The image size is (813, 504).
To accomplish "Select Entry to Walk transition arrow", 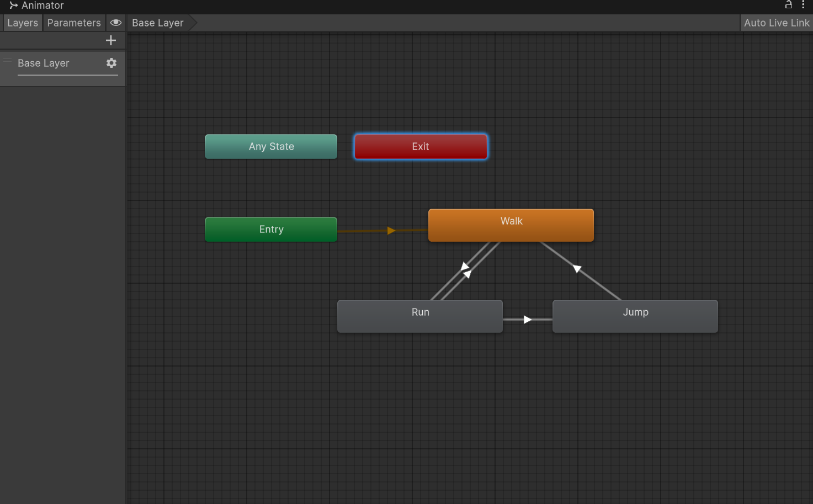I will (x=391, y=231).
